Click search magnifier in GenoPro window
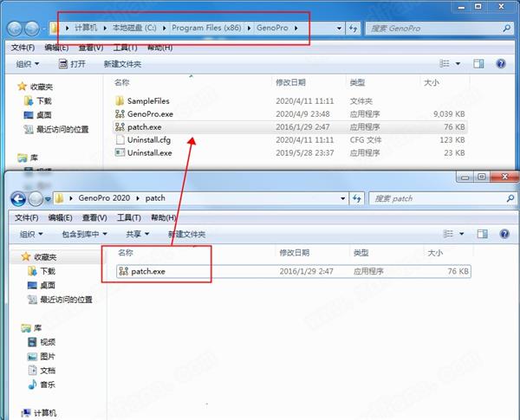The height and width of the screenshot is (420, 520). [506, 29]
